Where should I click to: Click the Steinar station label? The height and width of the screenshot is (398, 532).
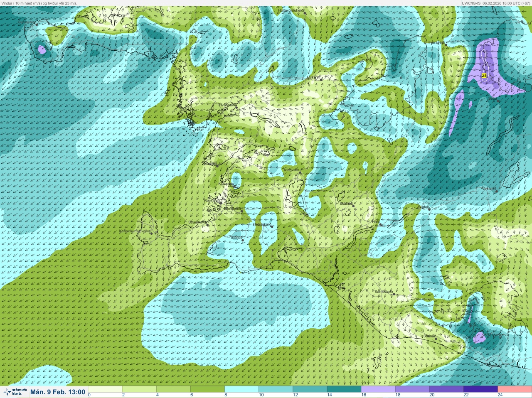(x=429, y=336)
